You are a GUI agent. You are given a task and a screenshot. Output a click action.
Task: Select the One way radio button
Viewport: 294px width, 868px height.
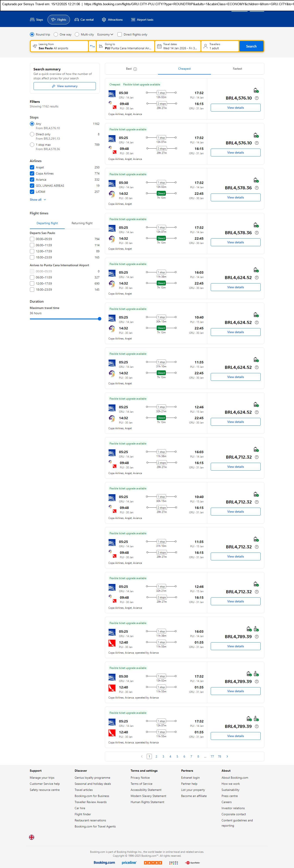pyautogui.click(x=56, y=34)
